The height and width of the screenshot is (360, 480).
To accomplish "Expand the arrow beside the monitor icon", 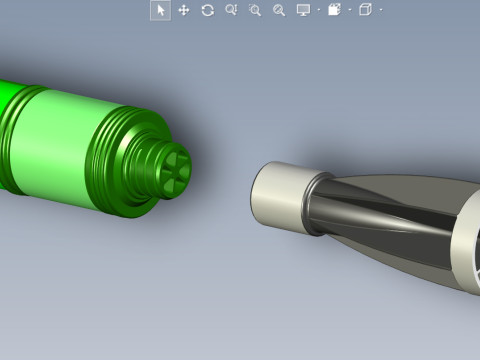I will [x=319, y=10].
